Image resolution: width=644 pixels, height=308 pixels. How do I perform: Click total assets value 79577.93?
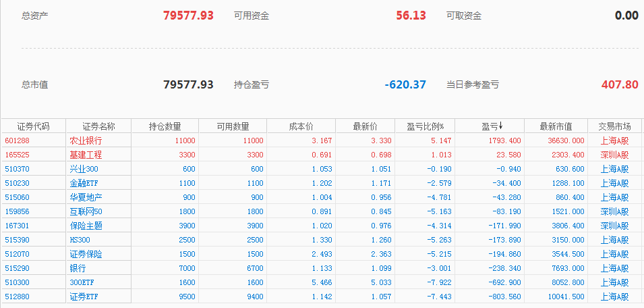(189, 16)
